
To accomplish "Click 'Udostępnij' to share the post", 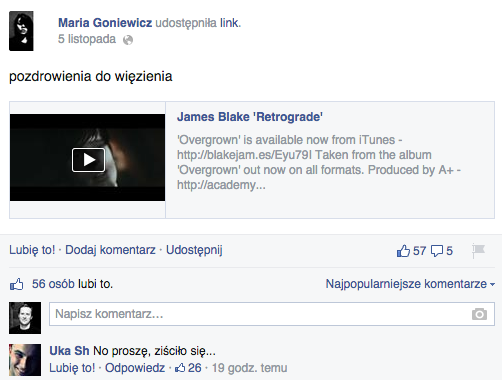I will pyautogui.click(x=194, y=250).
